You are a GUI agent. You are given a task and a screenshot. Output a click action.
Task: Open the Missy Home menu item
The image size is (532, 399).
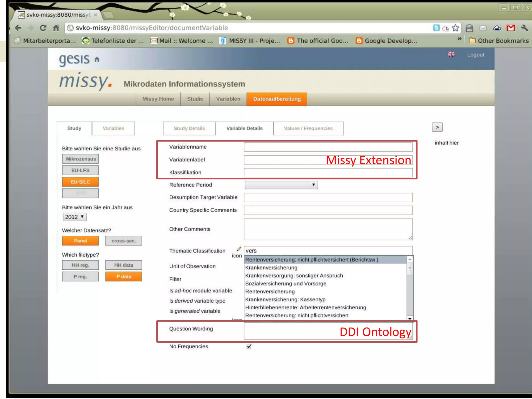158,99
